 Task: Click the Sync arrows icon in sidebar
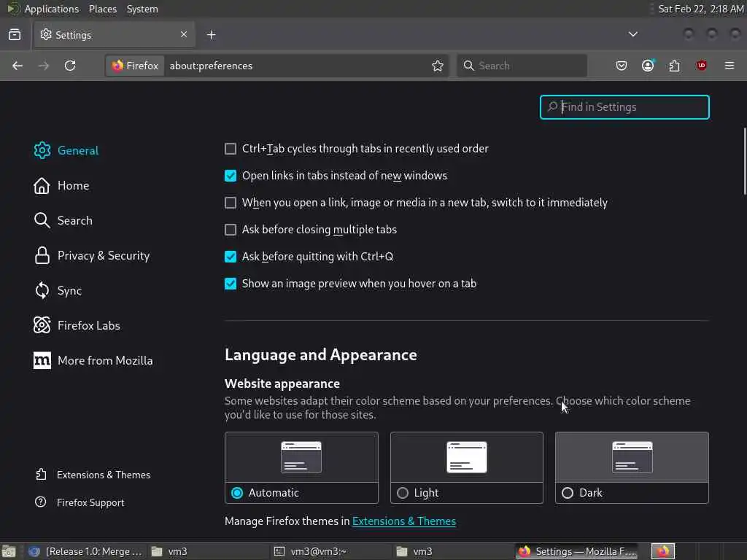(x=42, y=290)
